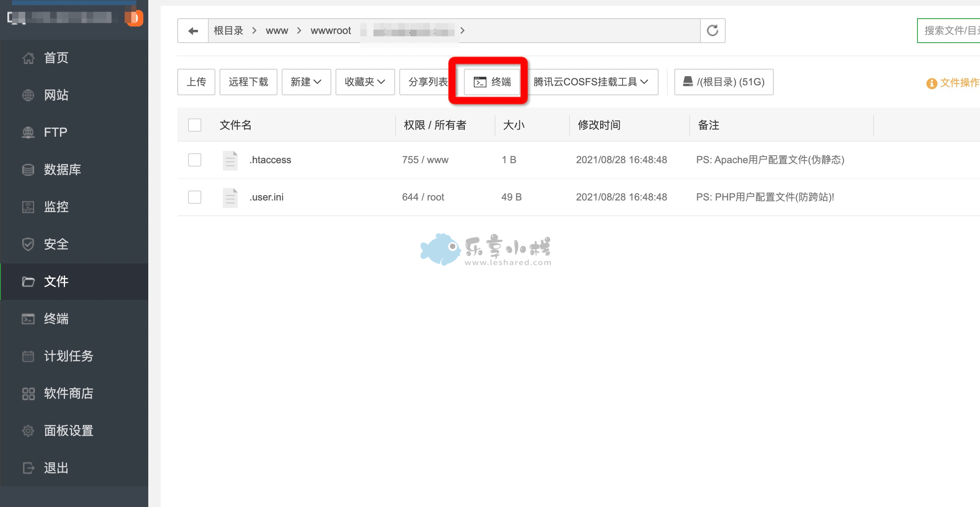Click the 文件操作 info icon

(932, 83)
